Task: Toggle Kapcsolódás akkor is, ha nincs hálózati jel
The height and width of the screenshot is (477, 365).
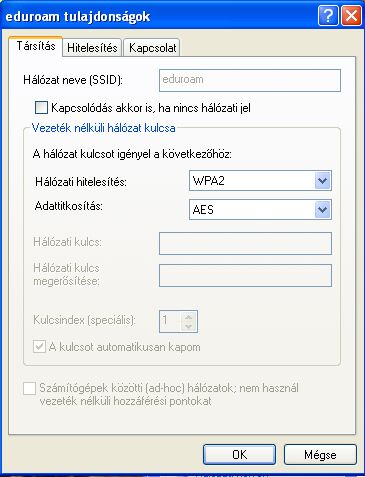Action: click(41, 108)
